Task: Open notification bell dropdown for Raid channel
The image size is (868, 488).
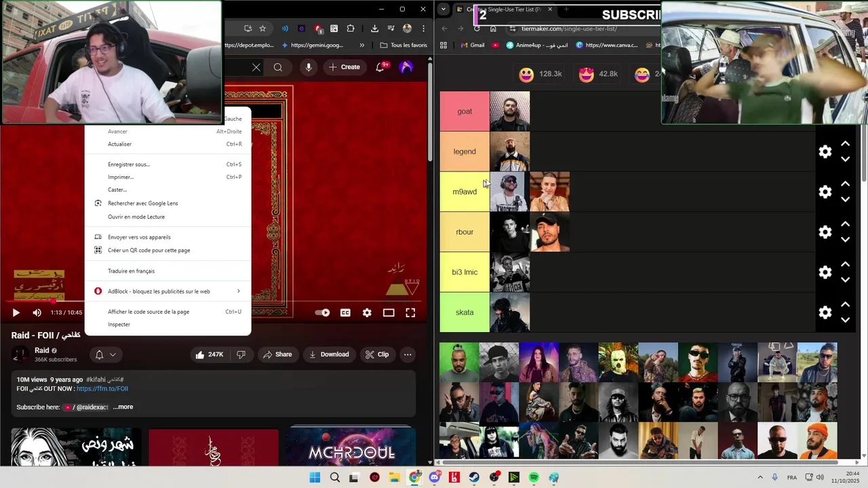Action: 105,354
